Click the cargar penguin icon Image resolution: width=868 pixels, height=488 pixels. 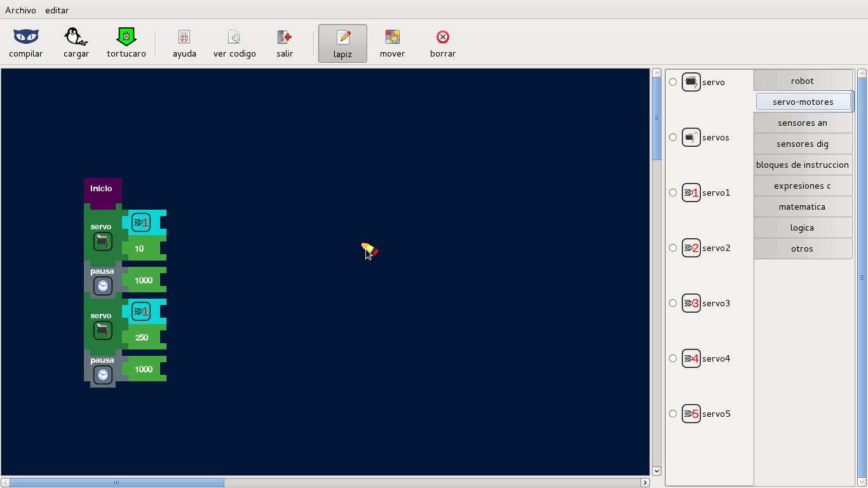[x=76, y=37]
